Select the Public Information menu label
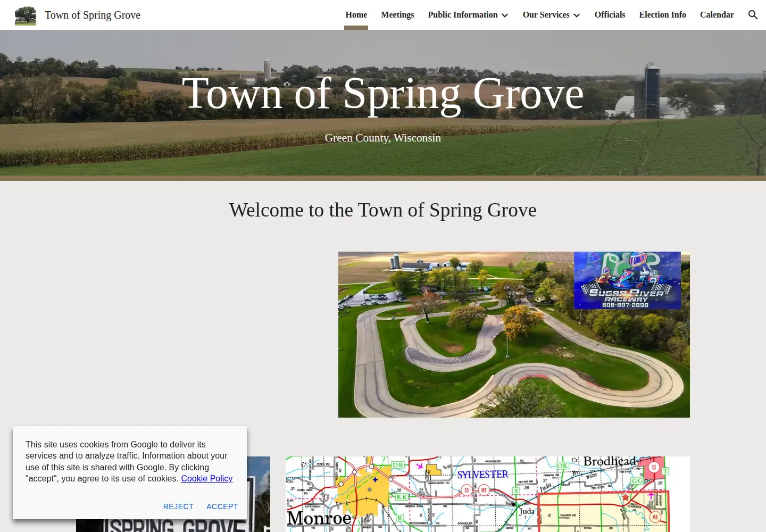Screen dimensions: 766x532 [x=463, y=15]
